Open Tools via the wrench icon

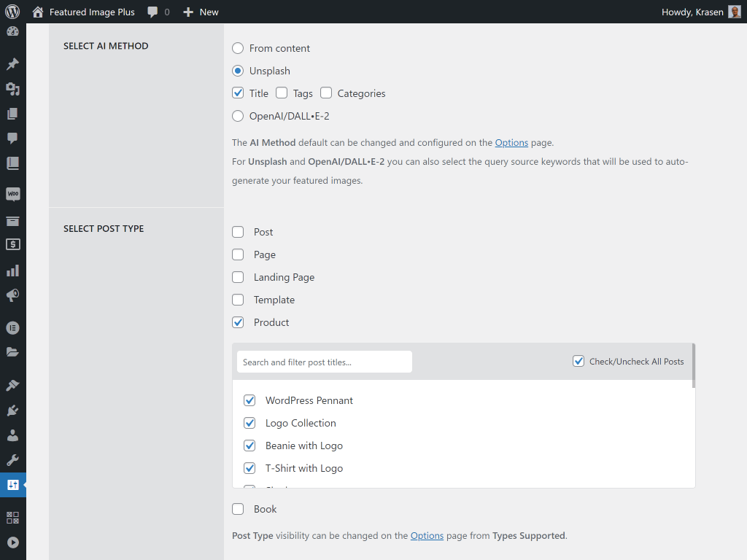click(13, 460)
